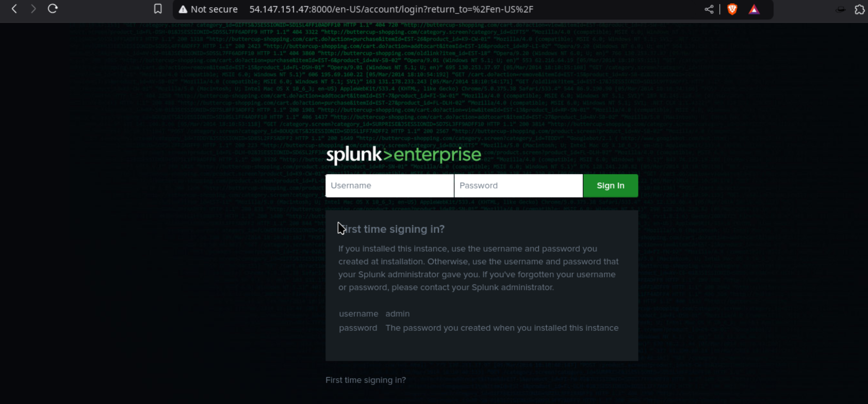Click the password hint text in panel

[x=501, y=328]
